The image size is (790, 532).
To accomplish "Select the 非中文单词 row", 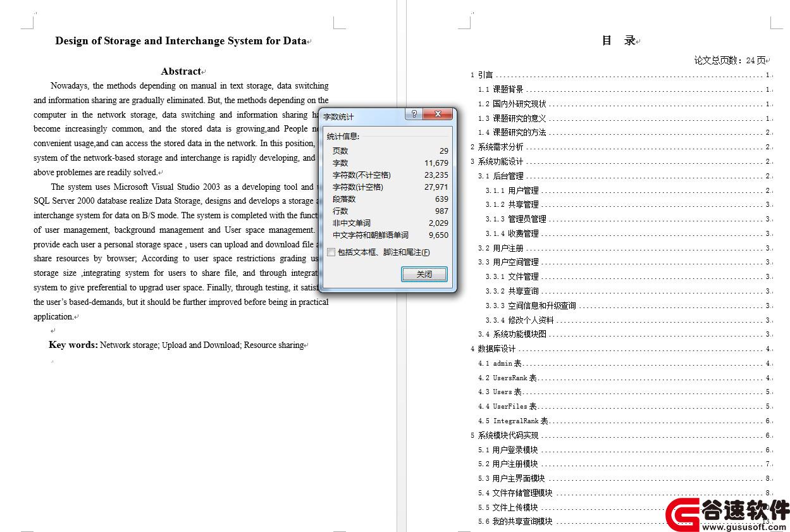I will (x=390, y=223).
